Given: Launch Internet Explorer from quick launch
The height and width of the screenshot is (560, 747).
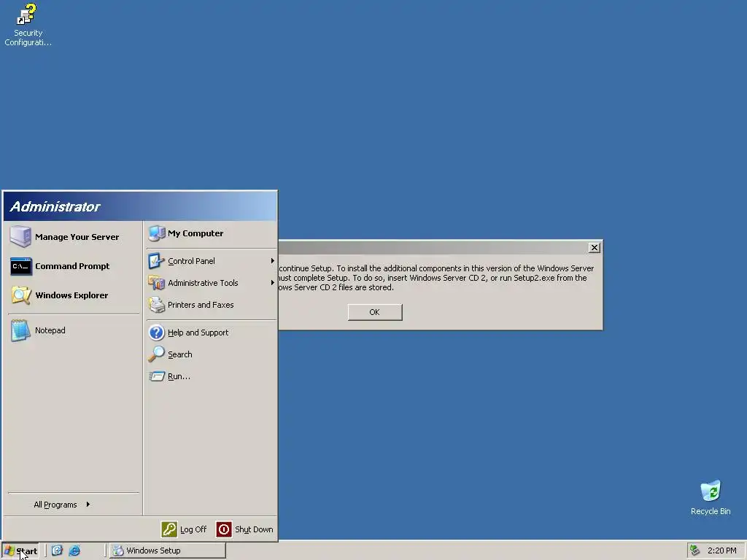Looking at the screenshot, I should click(x=74, y=551).
